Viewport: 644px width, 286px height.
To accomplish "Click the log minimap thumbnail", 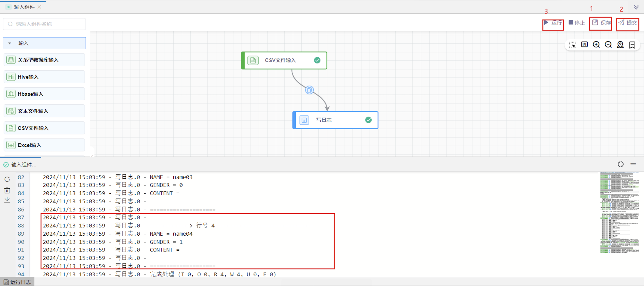I will point(619,212).
